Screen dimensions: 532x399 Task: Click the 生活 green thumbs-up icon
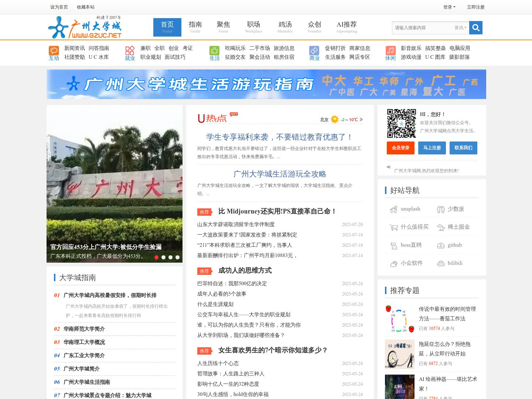[215, 50]
